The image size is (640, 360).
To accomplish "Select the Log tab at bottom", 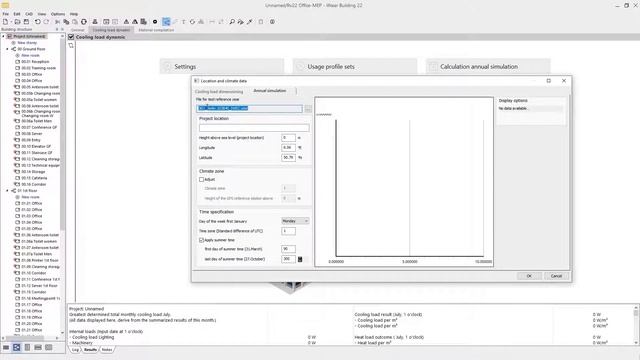I will pos(76,350).
